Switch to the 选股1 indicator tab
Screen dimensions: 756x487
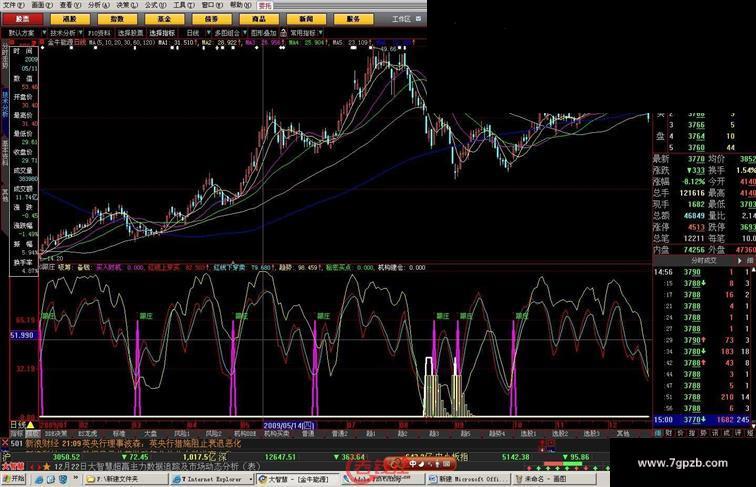click(528, 433)
